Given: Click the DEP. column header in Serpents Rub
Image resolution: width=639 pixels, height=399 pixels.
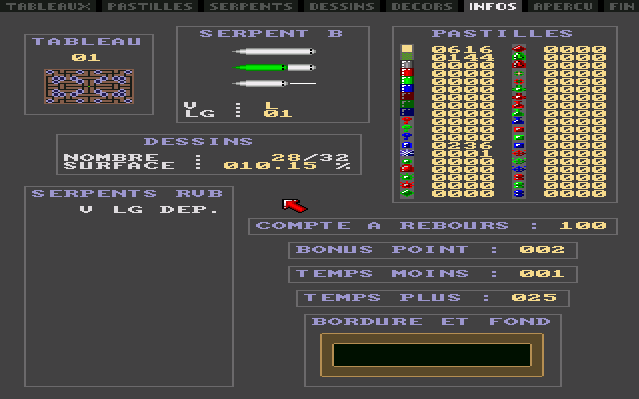Looking at the screenshot, I should click(189, 209).
